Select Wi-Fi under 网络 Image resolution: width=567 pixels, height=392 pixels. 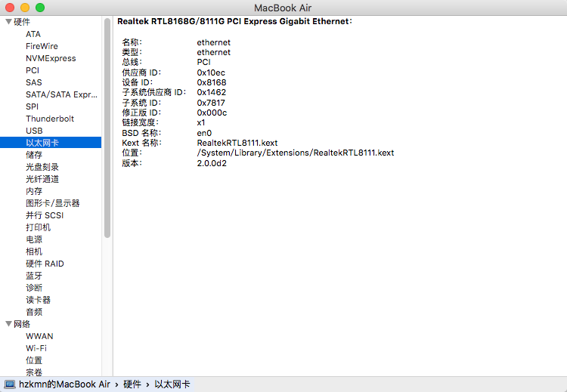click(x=36, y=348)
